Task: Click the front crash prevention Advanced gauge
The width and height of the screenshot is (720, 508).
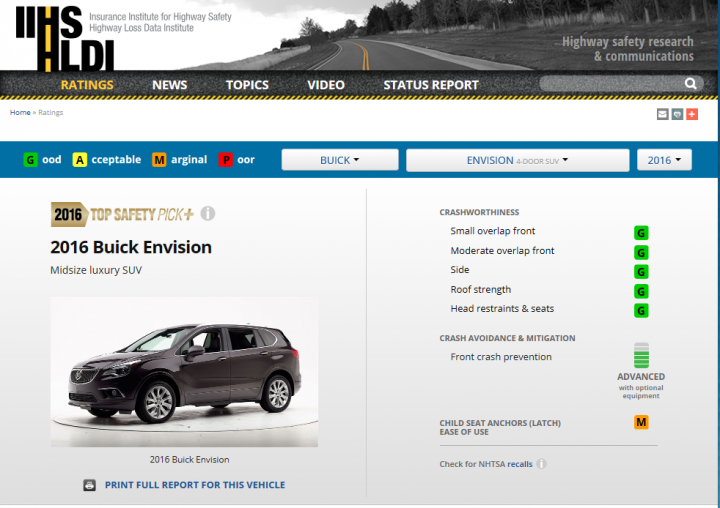Action: tap(641, 355)
